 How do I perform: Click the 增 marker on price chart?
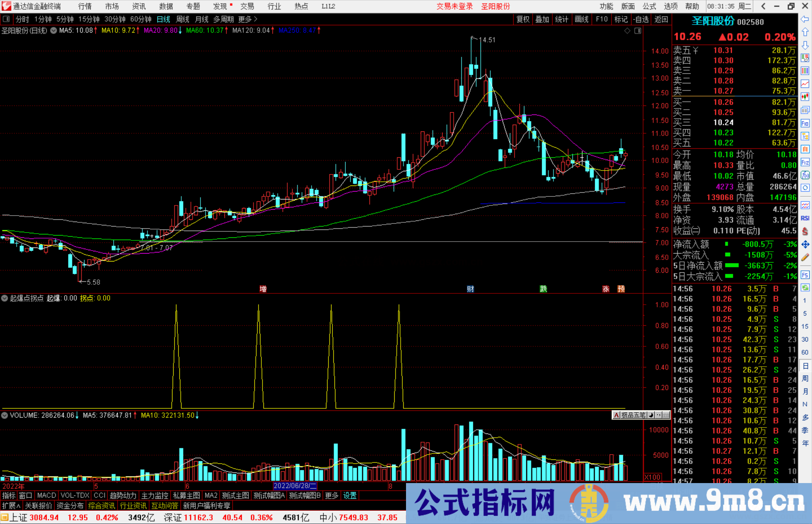click(x=263, y=288)
